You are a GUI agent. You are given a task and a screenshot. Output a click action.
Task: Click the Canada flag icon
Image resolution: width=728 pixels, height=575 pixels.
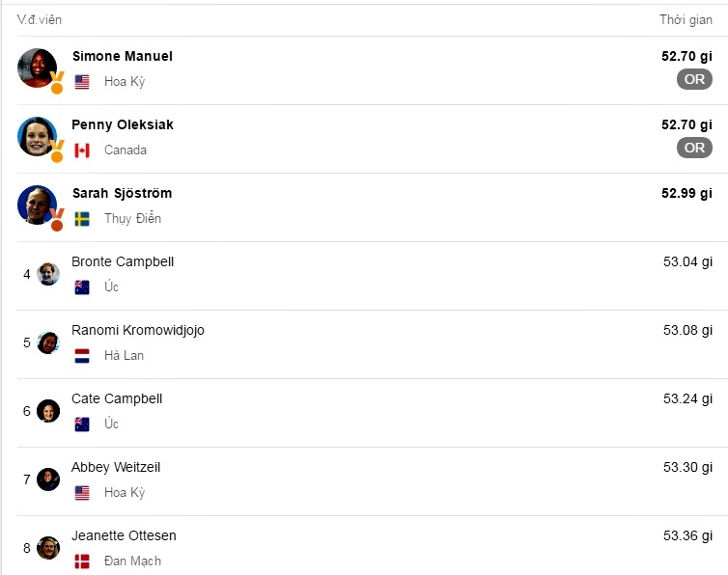pyautogui.click(x=82, y=151)
